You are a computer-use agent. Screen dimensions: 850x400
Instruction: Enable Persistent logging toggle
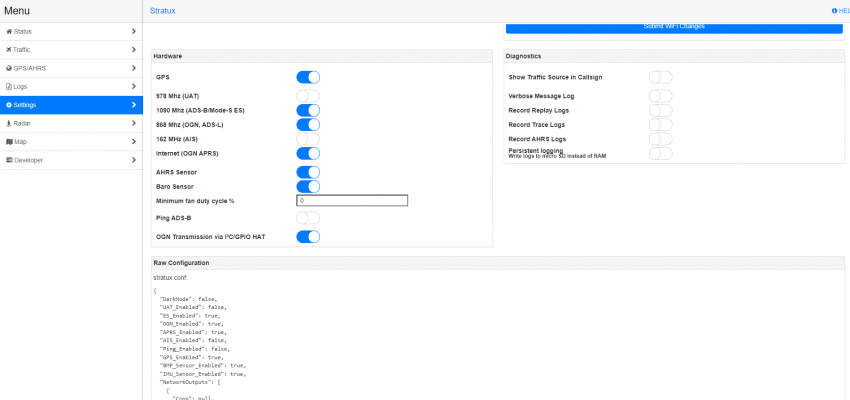pyautogui.click(x=661, y=153)
